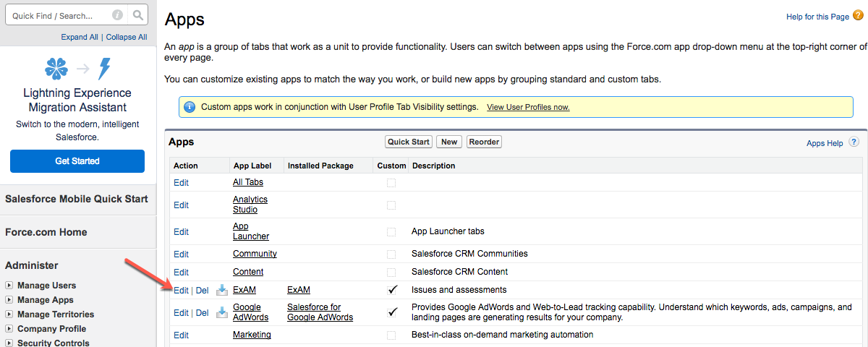Toggle the Custom checkbox for All Tabs

391,183
